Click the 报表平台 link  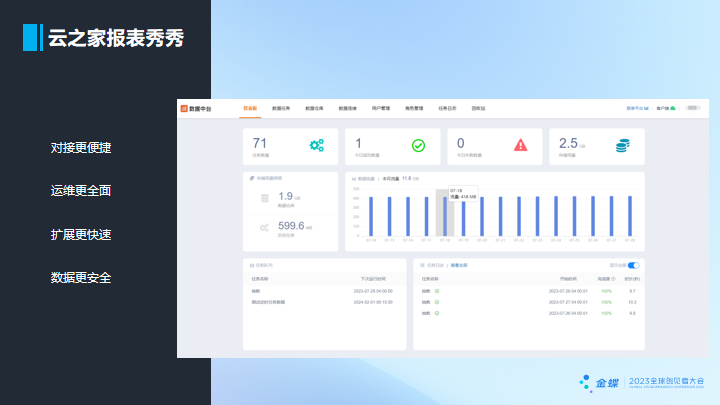click(x=636, y=108)
